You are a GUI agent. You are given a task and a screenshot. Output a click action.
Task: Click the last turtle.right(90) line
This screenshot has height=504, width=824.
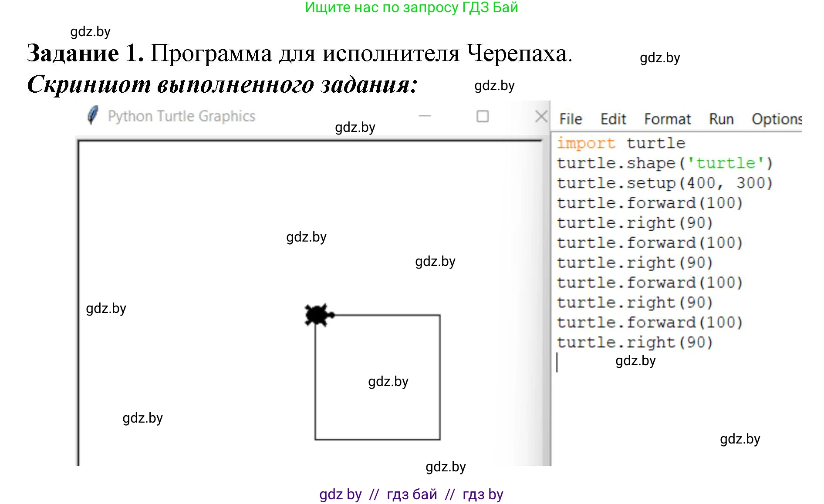click(x=635, y=343)
